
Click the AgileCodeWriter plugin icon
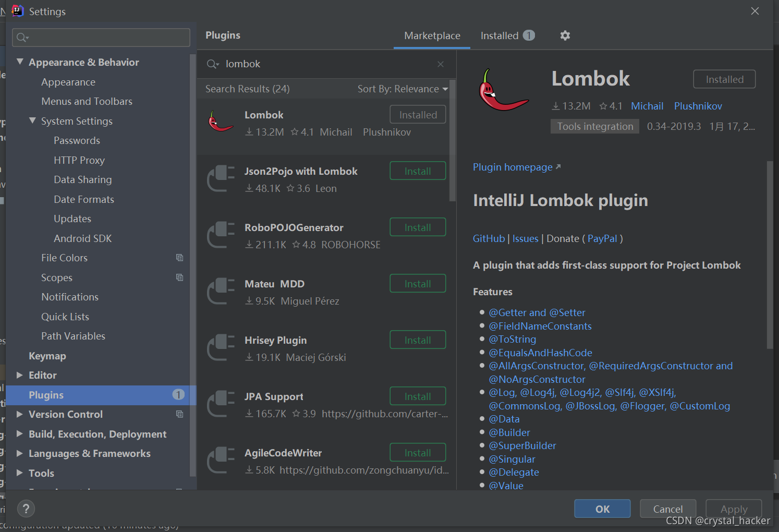pos(221,460)
